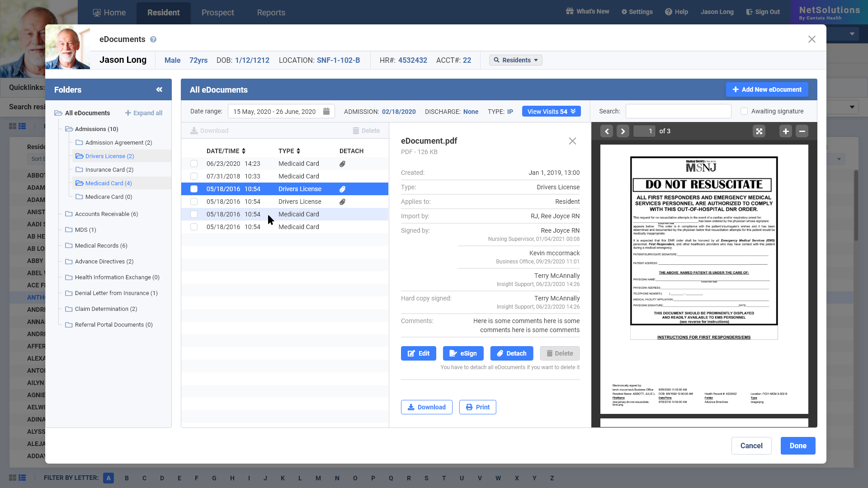868x488 pixels.
Task: Open the Residents dropdown
Action: point(515,60)
